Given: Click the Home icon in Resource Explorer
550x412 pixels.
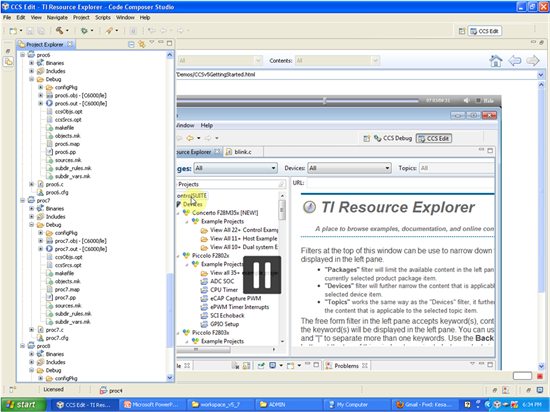Looking at the screenshot, I should [x=496, y=61].
